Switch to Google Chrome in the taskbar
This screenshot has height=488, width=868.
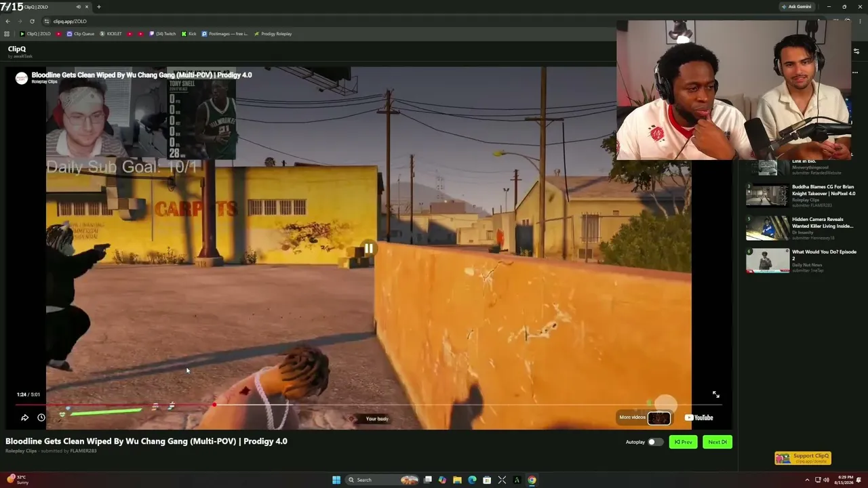click(532, 480)
